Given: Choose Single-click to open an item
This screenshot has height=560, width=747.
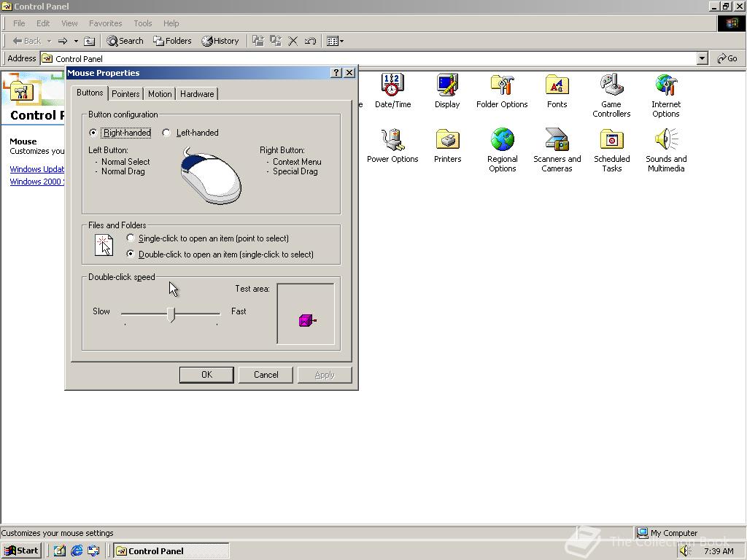Looking at the screenshot, I should 131,238.
